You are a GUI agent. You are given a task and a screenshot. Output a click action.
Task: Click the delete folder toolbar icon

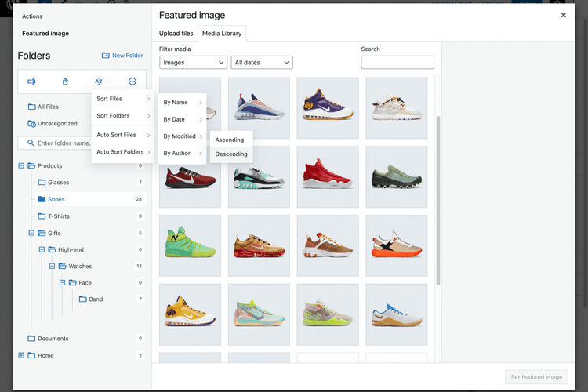tap(65, 82)
